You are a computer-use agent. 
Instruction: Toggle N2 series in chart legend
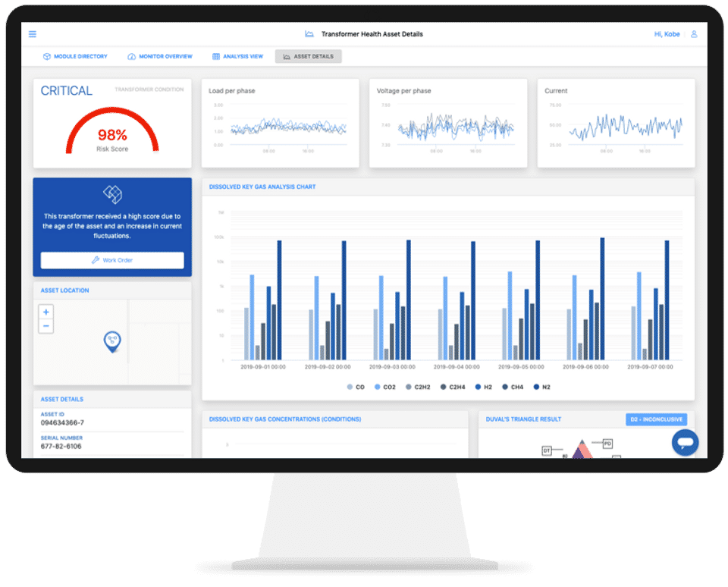coord(541,387)
